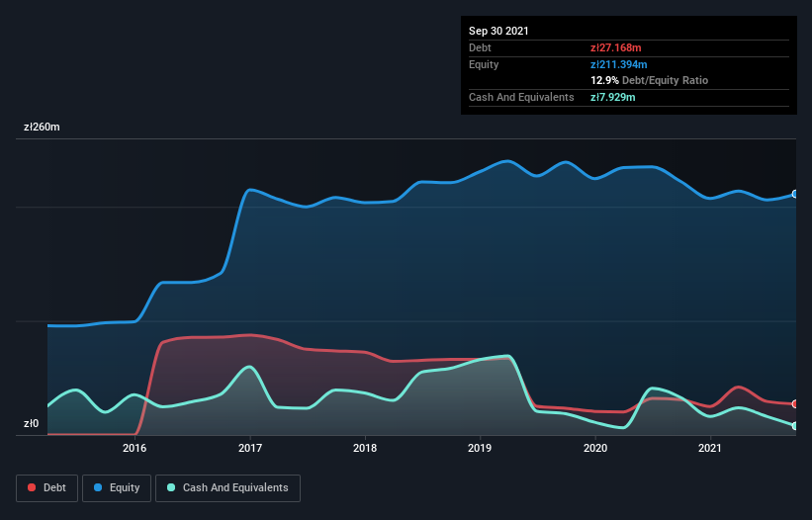Click the Equity value zł211.394m
The height and width of the screenshot is (520, 812).
click(x=619, y=64)
